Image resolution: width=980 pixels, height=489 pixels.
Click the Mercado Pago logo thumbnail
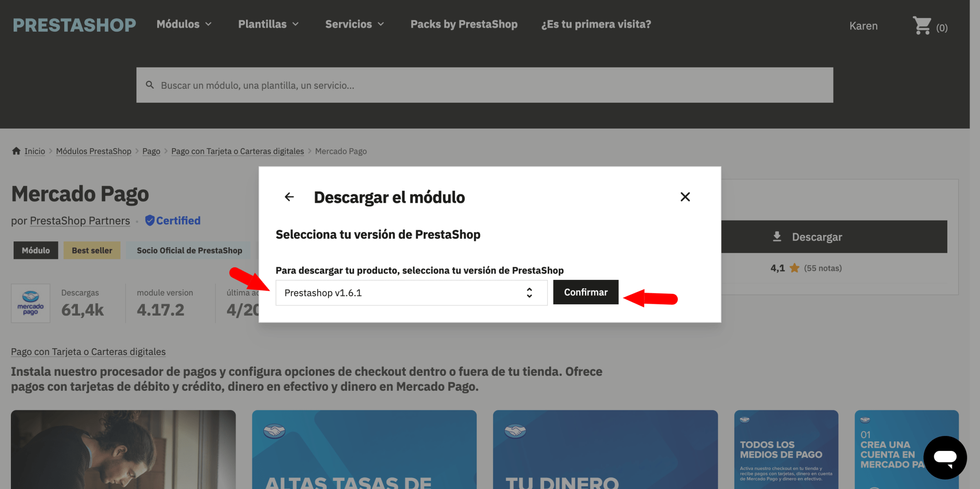click(31, 303)
